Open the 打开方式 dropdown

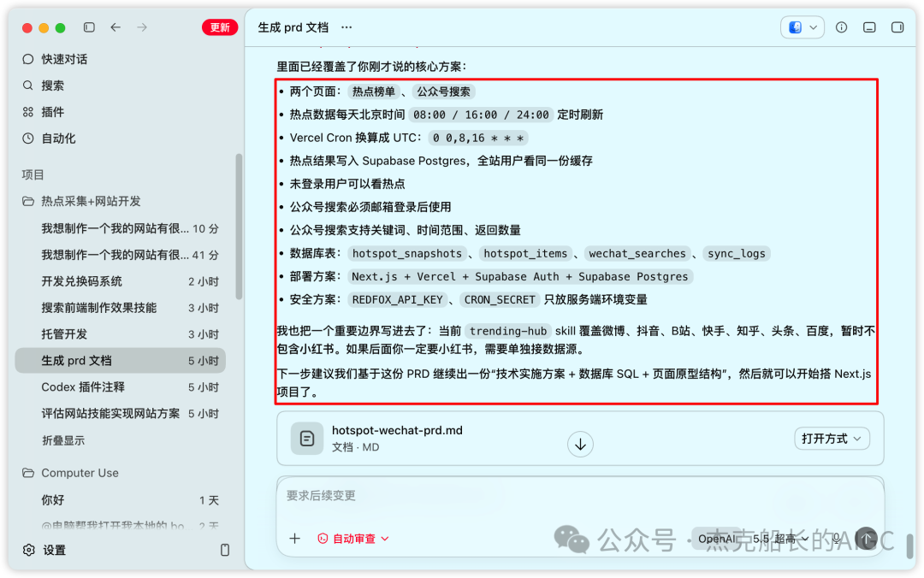pos(832,439)
